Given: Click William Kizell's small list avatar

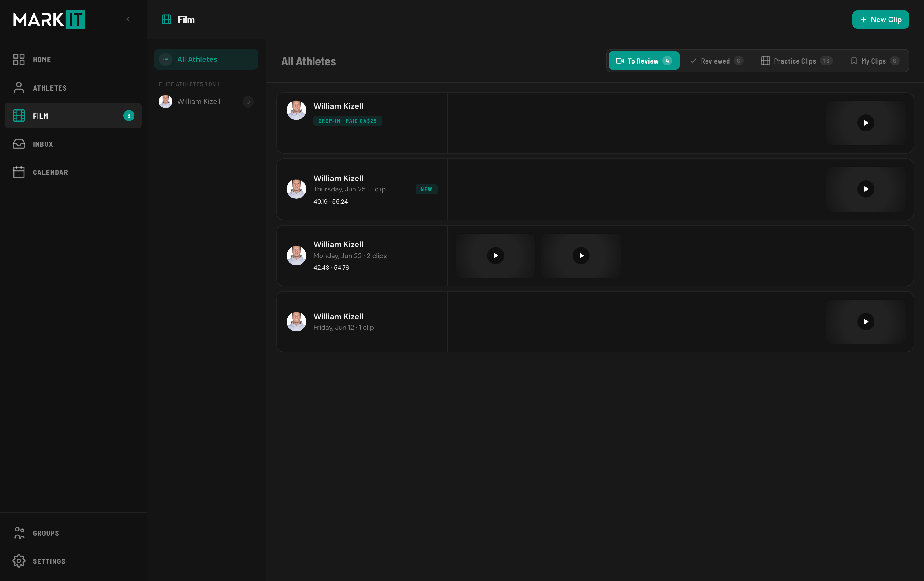Looking at the screenshot, I should tap(166, 102).
